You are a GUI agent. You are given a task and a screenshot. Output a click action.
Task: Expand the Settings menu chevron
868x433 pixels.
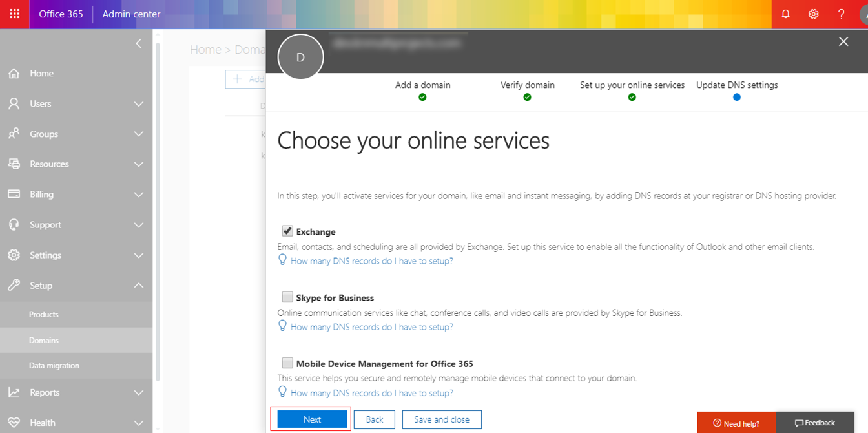tap(138, 255)
